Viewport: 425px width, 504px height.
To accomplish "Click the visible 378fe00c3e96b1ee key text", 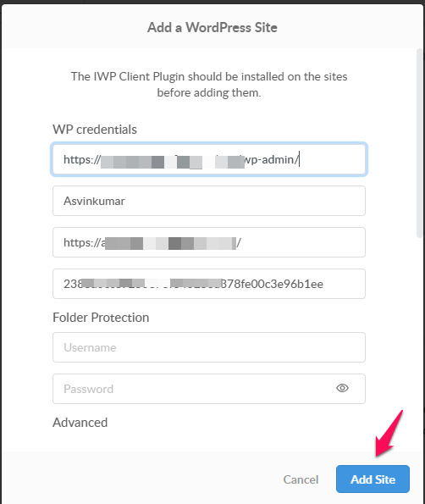I will click(273, 284).
